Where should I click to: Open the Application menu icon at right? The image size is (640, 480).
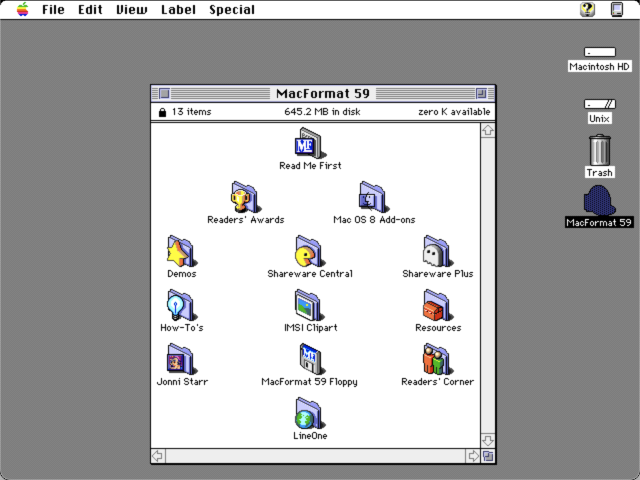coord(617,9)
